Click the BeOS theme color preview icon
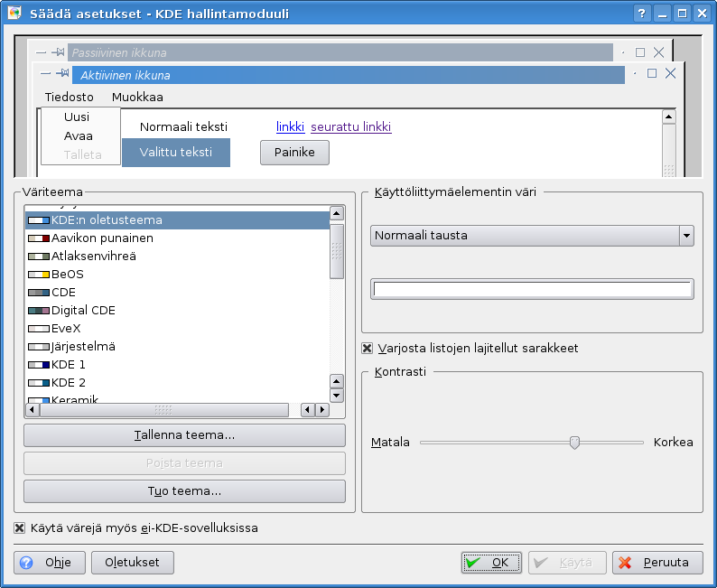 pos(38,275)
